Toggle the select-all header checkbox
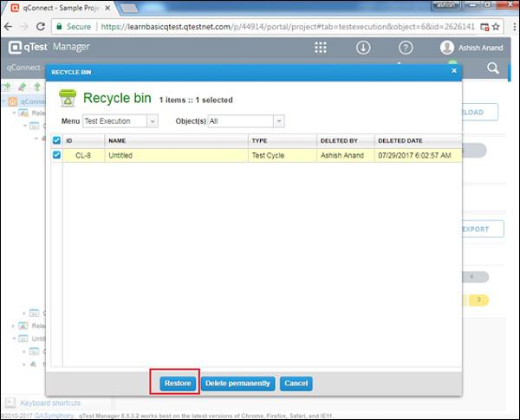 56,140
